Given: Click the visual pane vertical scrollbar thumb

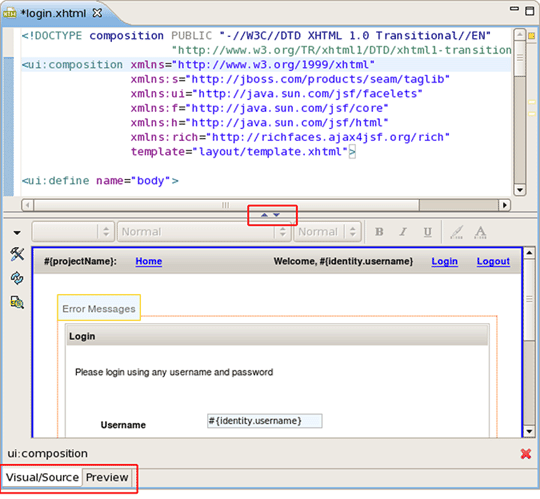Looking at the screenshot, I should coord(529,299).
